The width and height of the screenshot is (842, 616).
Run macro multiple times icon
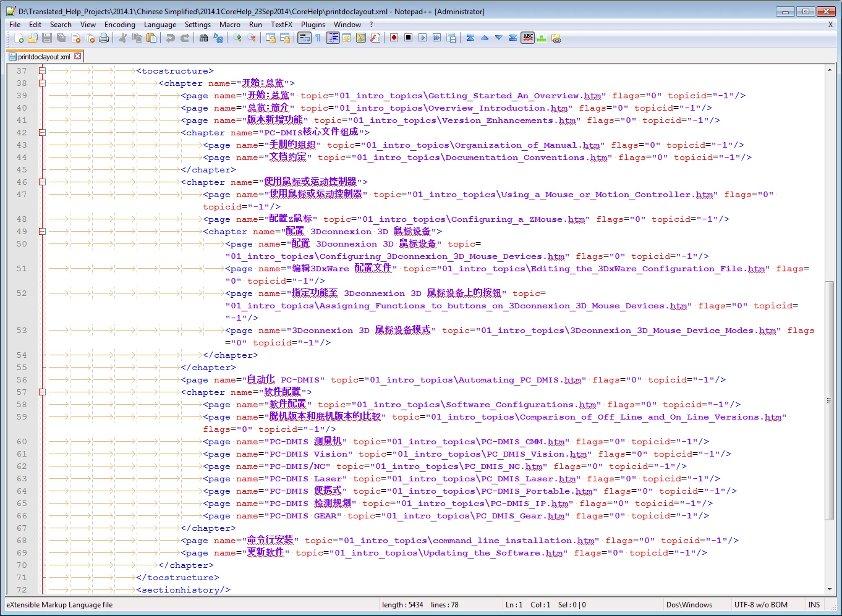pos(436,38)
